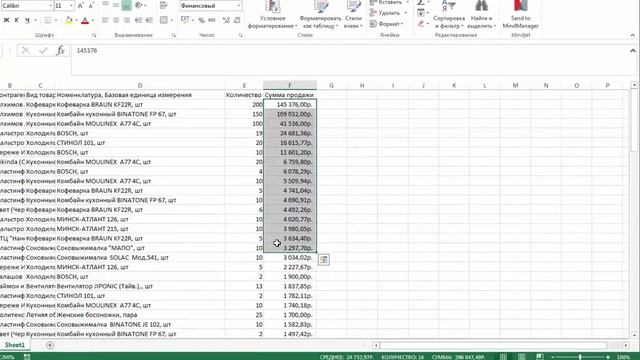Open Форматировать как таблицу gallery
Viewport: 640px width, 360px height.
coord(320,15)
